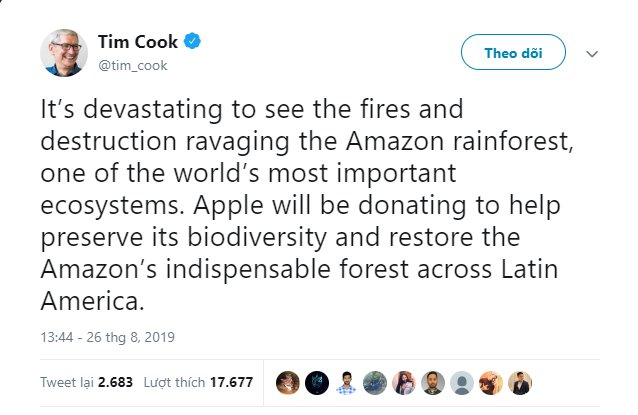Viewport: 638px width, 415px height.
Task: Click Tim Cook's profile picture
Action: pyautogui.click(x=64, y=52)
